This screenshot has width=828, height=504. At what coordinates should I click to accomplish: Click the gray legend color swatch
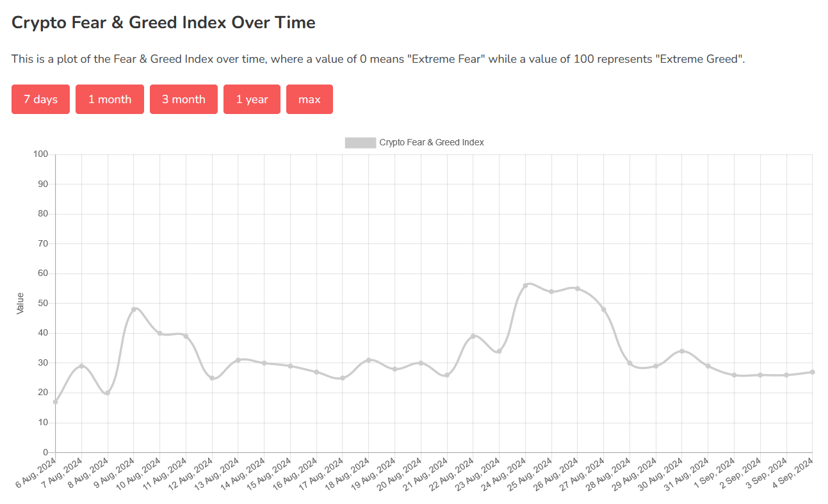tap(361, 142)
